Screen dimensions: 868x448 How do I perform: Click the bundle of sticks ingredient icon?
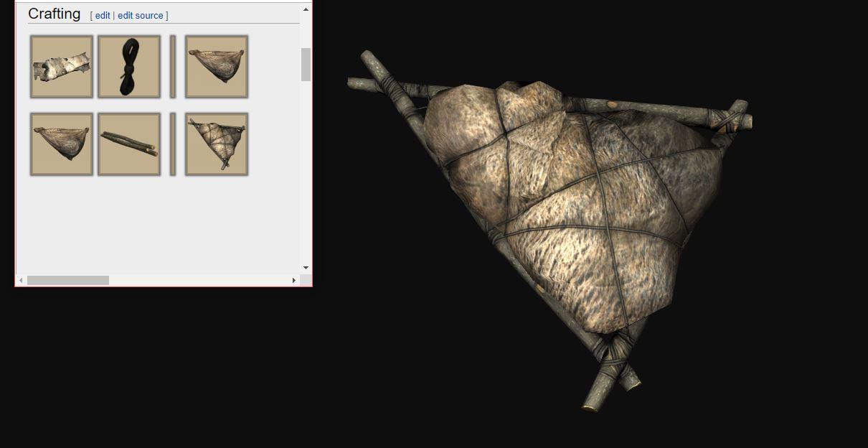point(129,144)
